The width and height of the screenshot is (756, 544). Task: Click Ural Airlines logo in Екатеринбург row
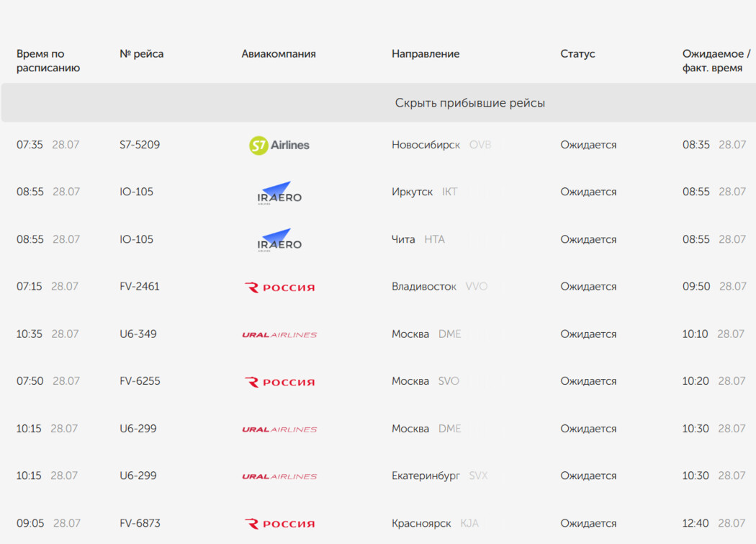pyautogui.click(x=279, y=476)
